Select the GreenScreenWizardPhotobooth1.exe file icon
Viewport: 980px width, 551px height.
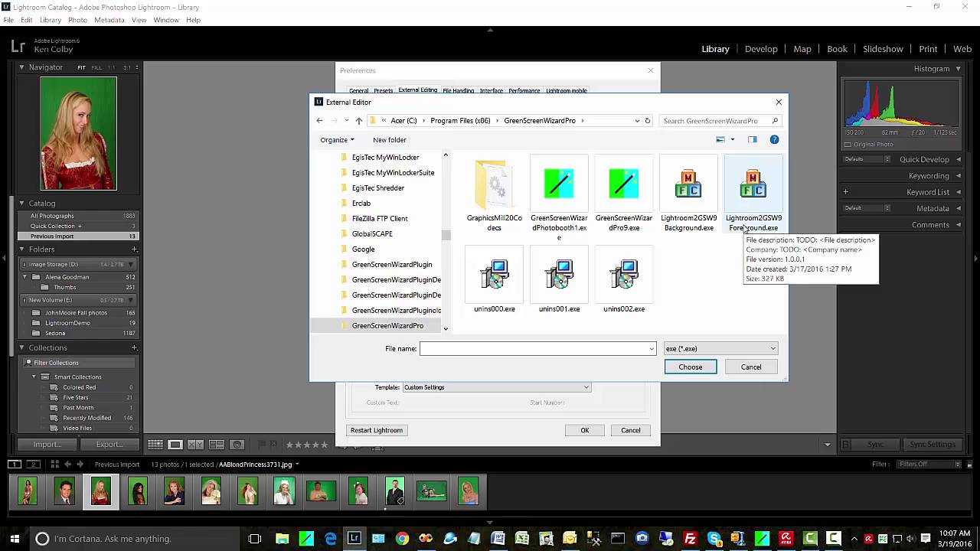coord(559,184)
